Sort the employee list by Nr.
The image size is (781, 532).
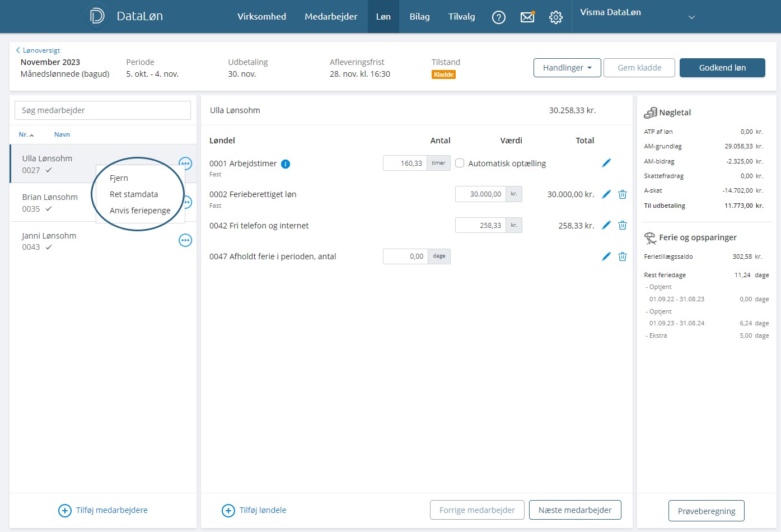coord(26,134)
